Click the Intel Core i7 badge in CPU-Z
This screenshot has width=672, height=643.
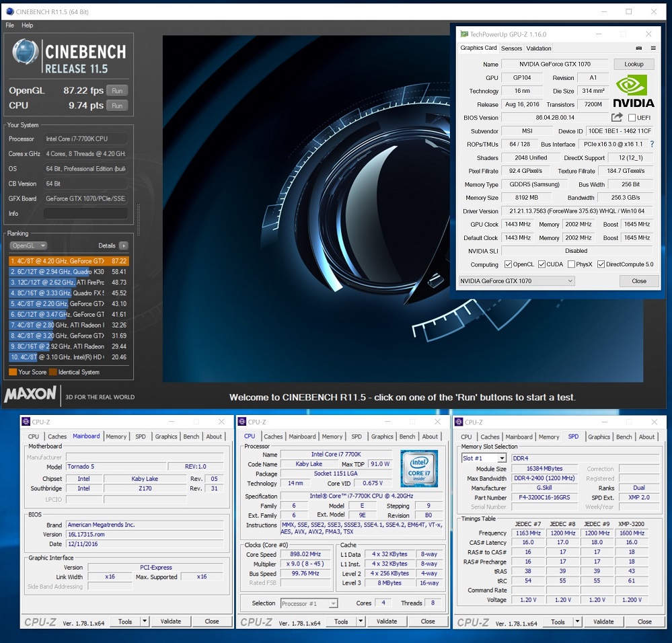click(419, 469)
